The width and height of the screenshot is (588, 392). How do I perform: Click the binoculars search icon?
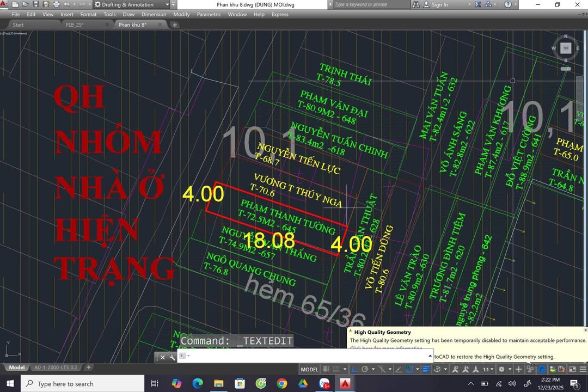tap(416, 4)
